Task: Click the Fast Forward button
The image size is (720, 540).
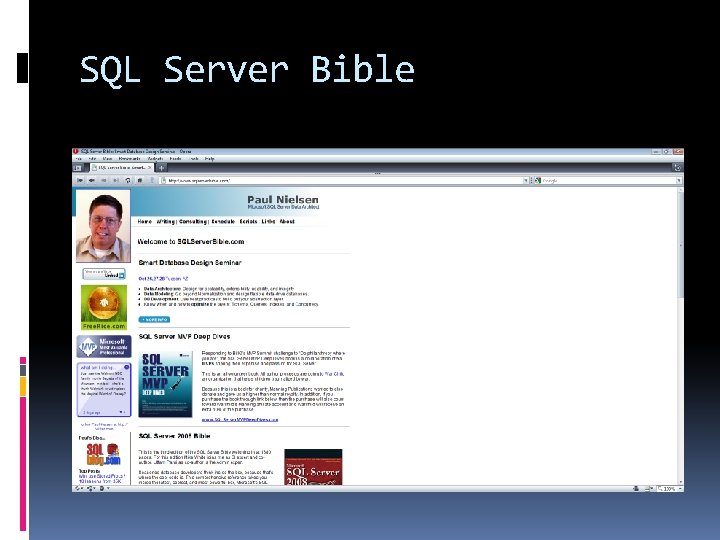Action: point(116,180)
